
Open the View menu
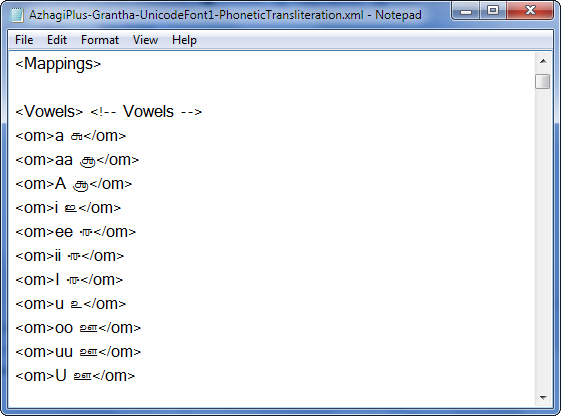(x=145, y=40)
